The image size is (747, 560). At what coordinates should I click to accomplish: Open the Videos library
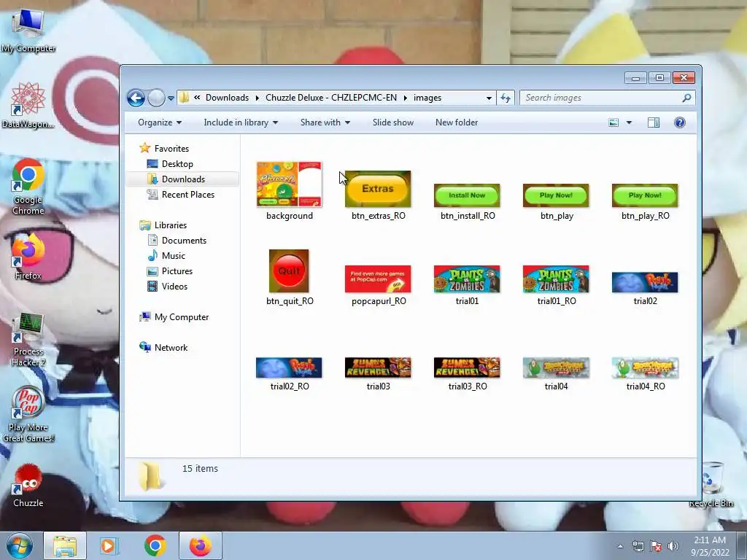pos(174,286)
